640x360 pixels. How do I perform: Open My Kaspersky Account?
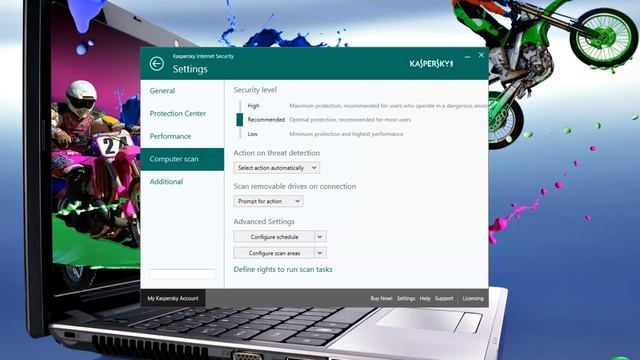tap(173, 298)
